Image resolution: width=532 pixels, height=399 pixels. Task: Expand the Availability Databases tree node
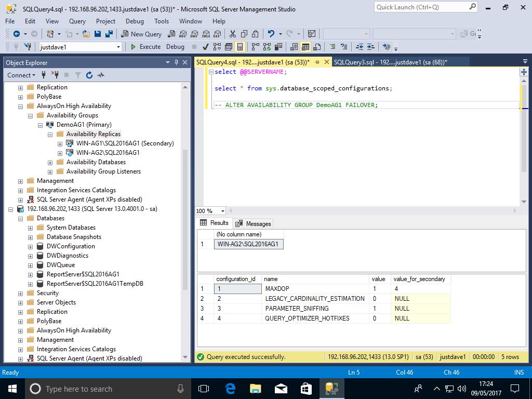[x=50, y=162]
